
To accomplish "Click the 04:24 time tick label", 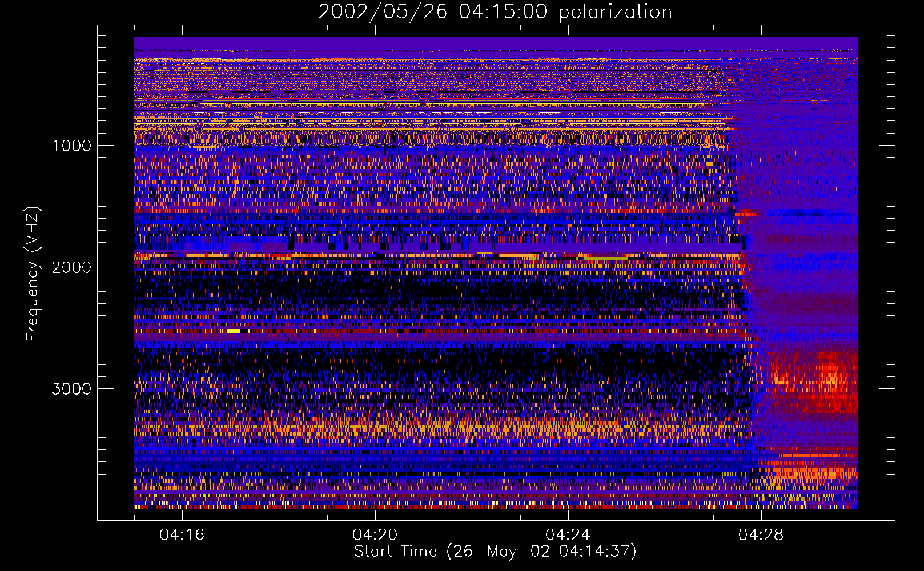I will (568, 535).
